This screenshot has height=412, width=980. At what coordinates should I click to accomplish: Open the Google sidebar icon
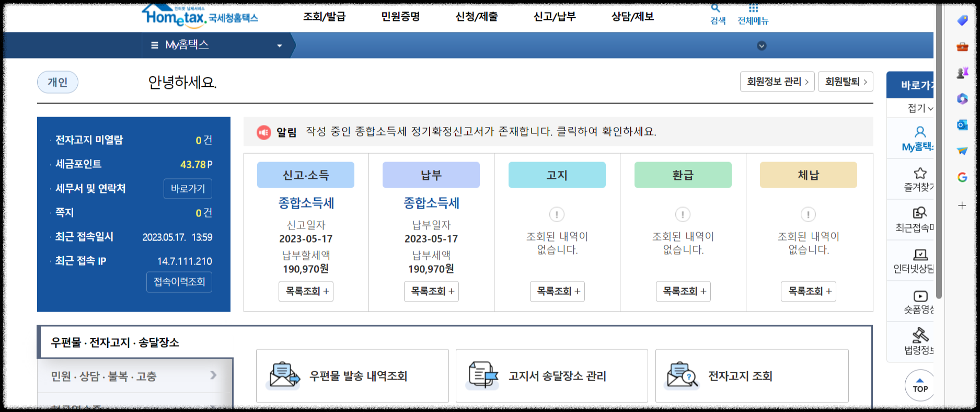[x=962, y=177]
